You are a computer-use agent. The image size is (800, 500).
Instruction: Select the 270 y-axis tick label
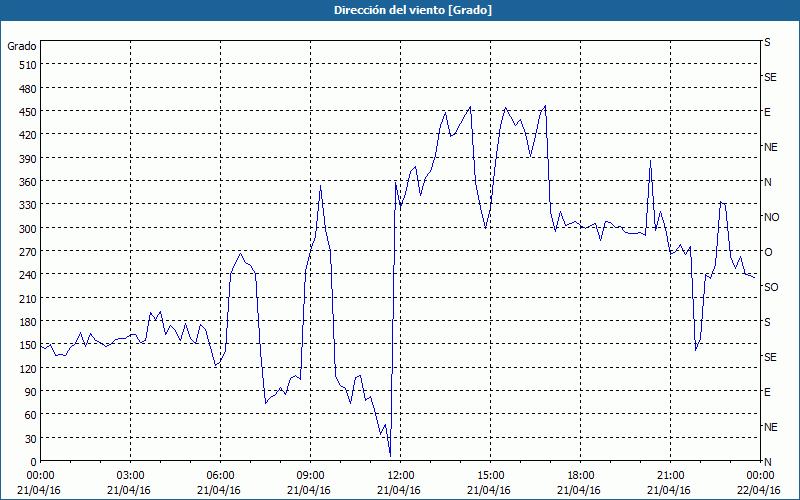click(x=28, y=252)
